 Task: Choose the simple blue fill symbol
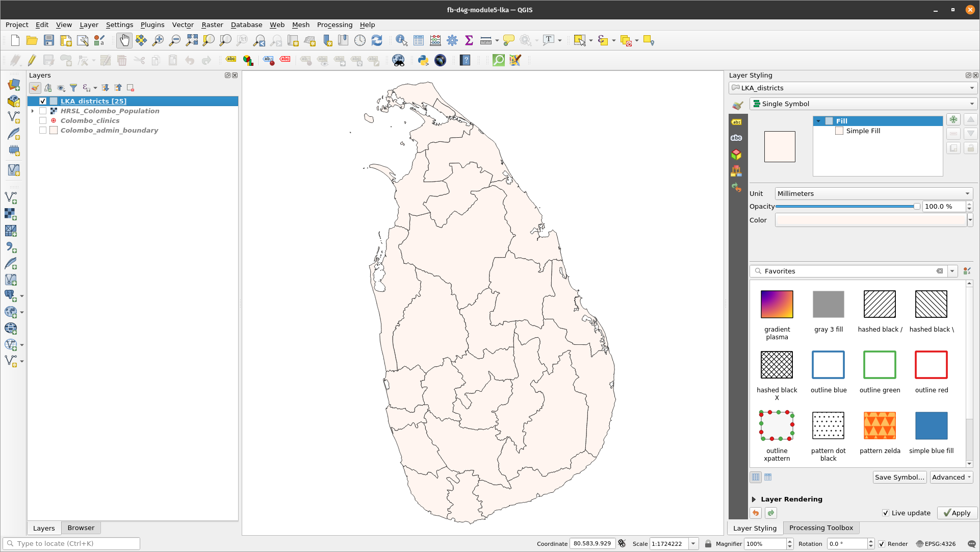point(931,426)
